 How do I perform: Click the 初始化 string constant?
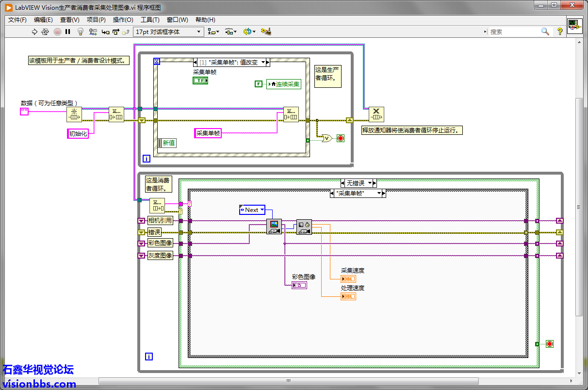78,134
